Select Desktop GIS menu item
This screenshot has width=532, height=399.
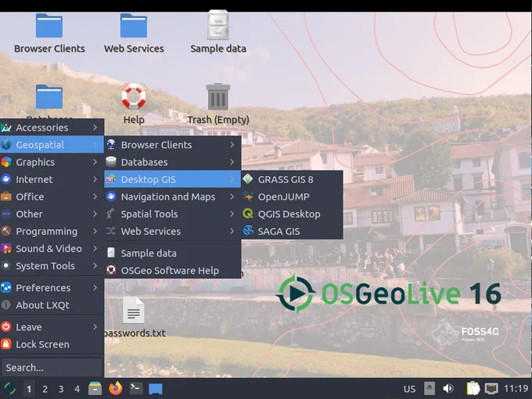(172, 179)
